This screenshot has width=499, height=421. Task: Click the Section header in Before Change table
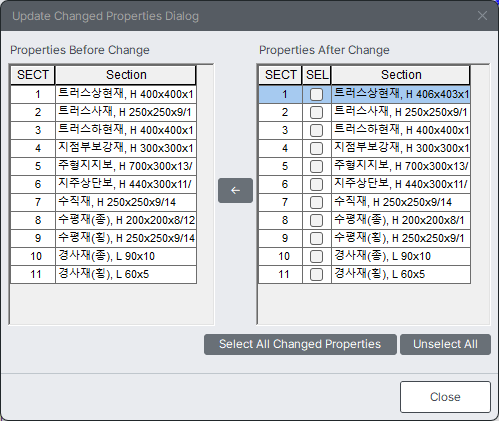tap(126, 75)
